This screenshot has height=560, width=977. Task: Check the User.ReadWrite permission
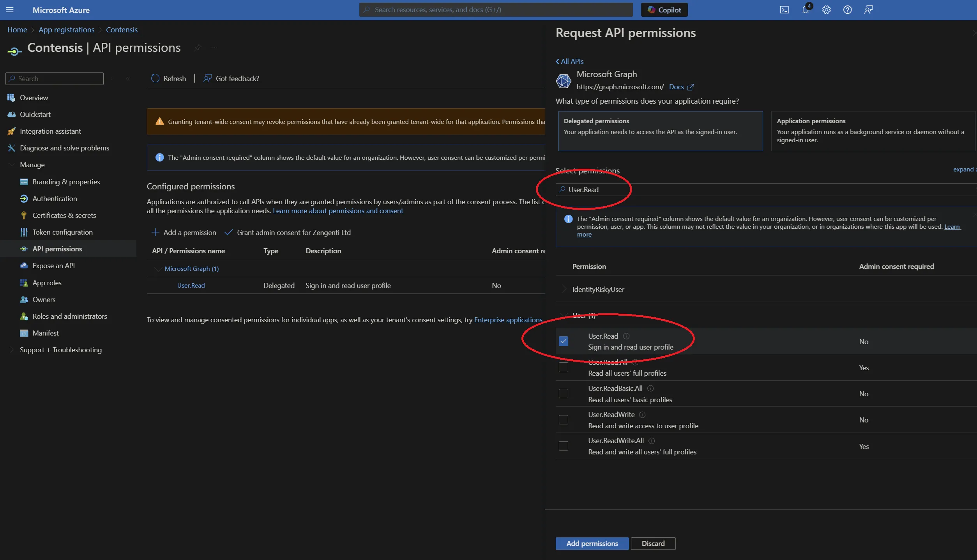[563, 420]
